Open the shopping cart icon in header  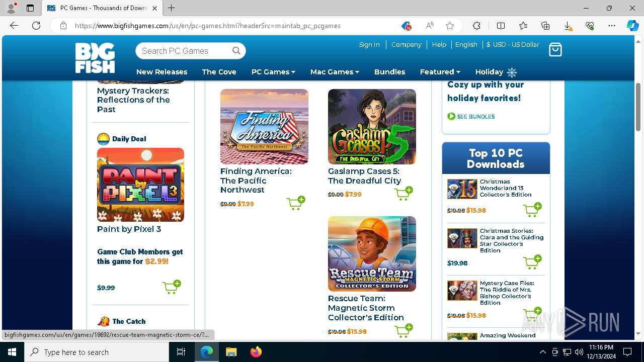(x=555, y=49)
